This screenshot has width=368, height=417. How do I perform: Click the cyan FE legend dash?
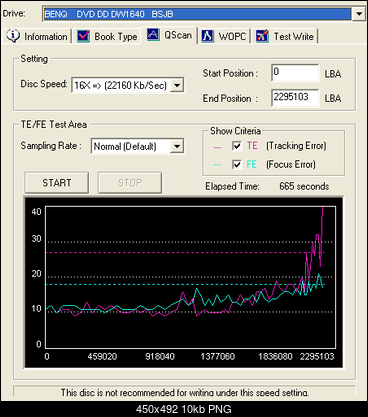(x=217, y=165)
